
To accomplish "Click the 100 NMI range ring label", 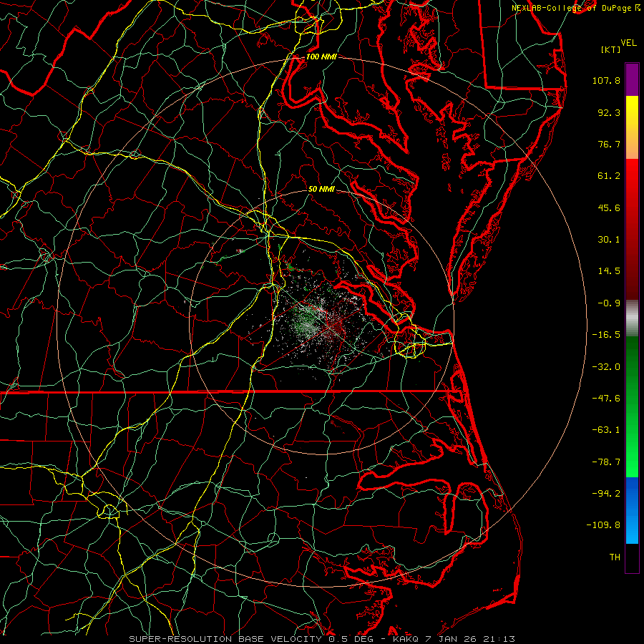I will click(321, 57).
